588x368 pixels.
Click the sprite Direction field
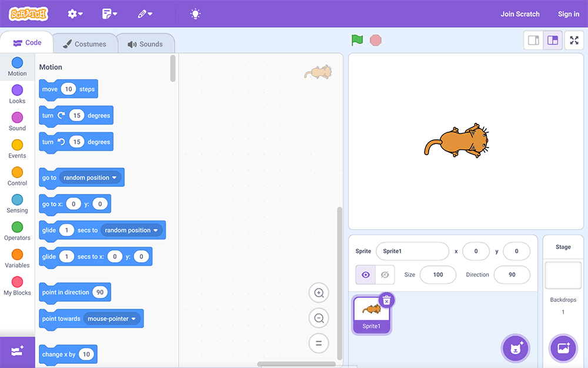coord(512,275)
